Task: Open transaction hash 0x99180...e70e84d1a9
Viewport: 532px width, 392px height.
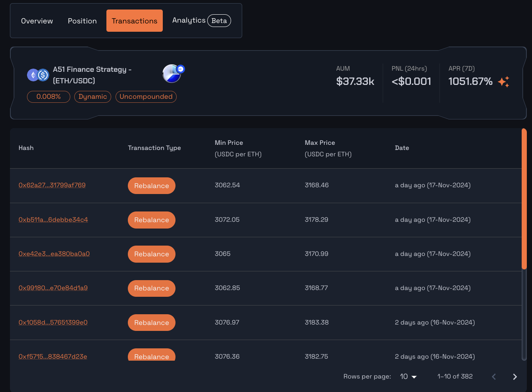Action: point(53,288)
